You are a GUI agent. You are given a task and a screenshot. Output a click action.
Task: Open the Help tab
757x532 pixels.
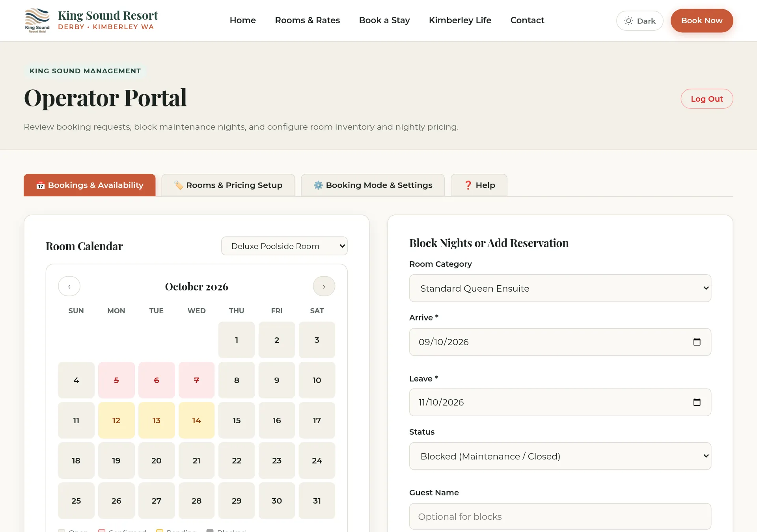(479, 185)
